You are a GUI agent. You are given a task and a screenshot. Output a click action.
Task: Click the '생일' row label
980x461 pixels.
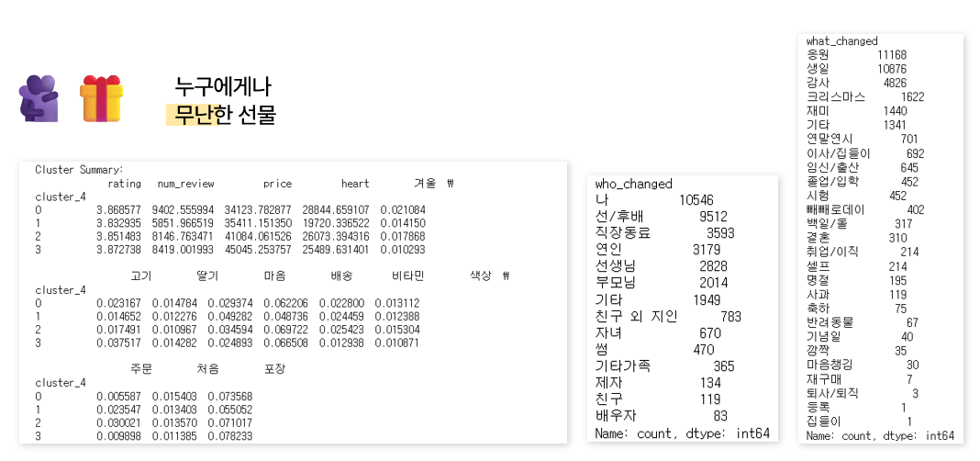click(x=819, y=69)
